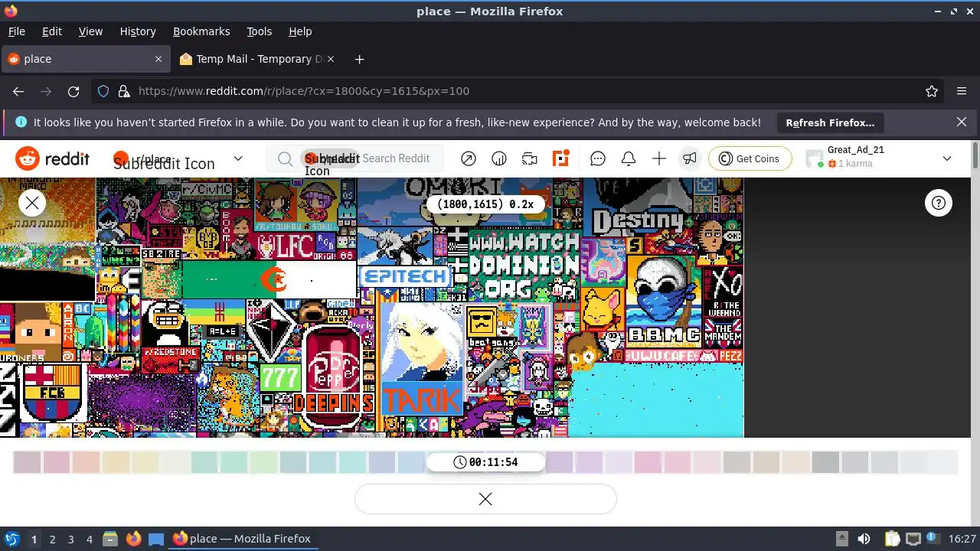Click the TARIK pixel art
This screenshot has width=980, height=551.
coord(422,399)
